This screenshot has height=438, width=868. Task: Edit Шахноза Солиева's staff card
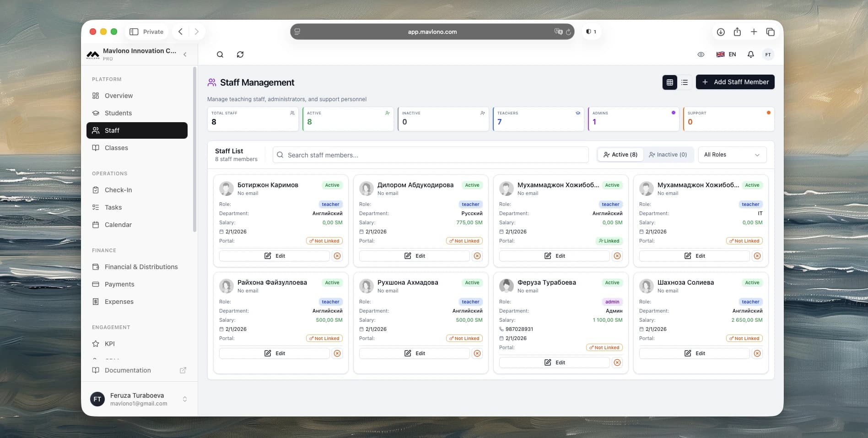click(x=694, y=353)
